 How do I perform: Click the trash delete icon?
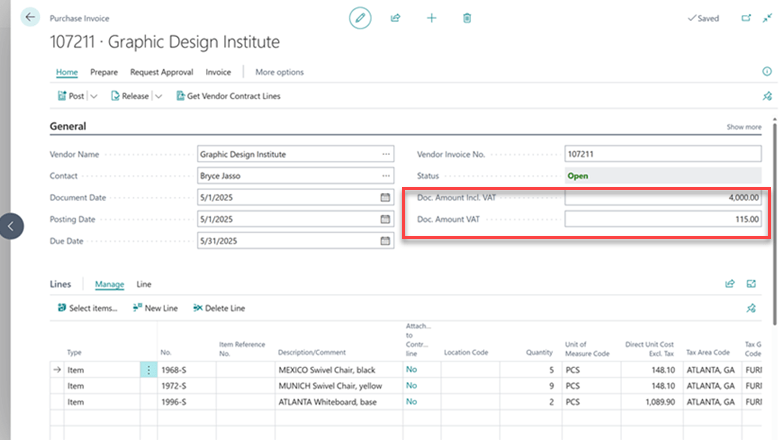click(467, 18)
